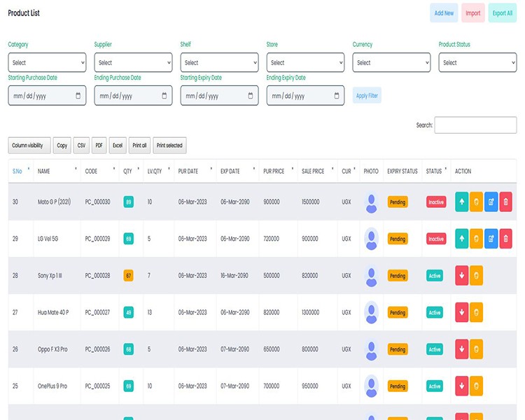Apply the selected filters
This screenshot has height=420, width=525.
pyautogui.click(x=367, y=95)
